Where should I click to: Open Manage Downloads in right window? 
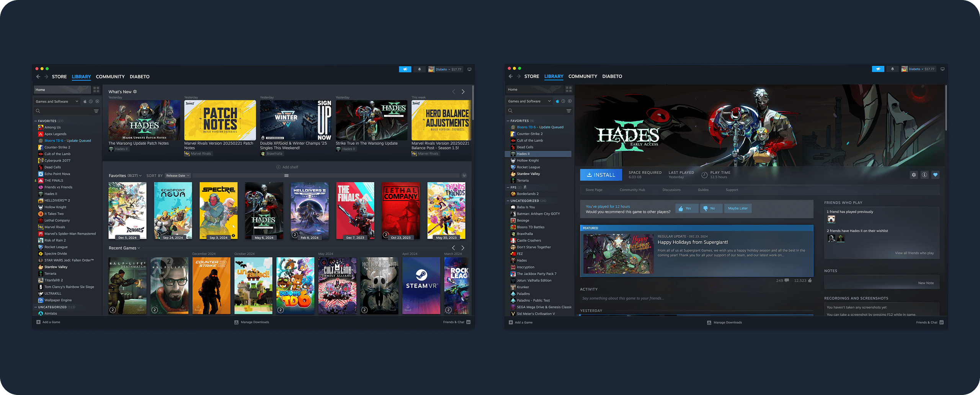(724, 322)
